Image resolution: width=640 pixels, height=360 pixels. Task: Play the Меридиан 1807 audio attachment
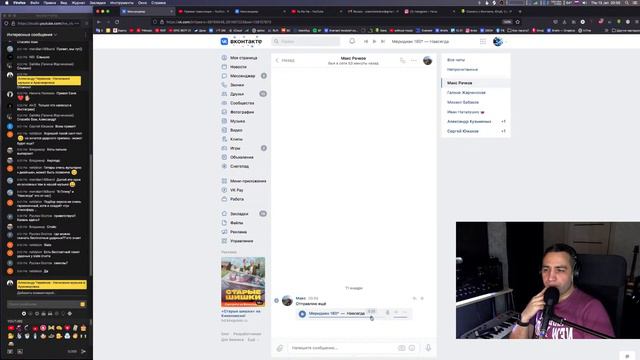302,314
